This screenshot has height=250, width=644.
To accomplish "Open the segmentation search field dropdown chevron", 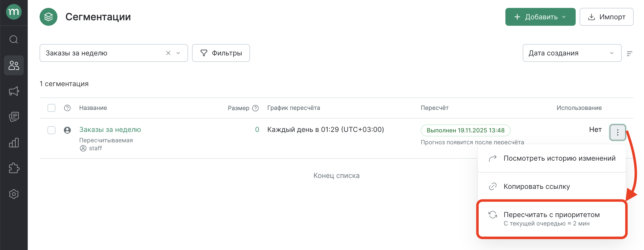I will pos(178,53).
